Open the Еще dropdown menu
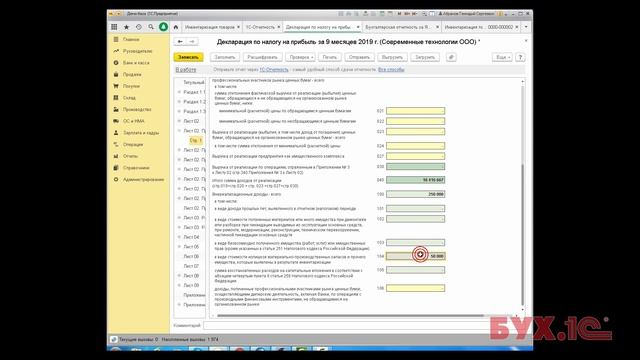This screenshot has width=640, height=360. (x=502, y=57)
